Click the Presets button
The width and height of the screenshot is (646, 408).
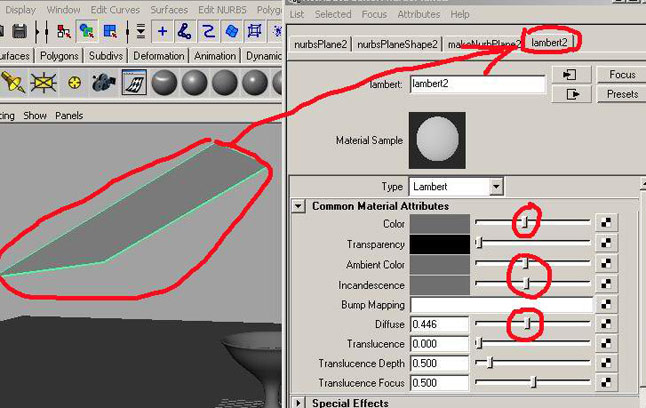tap(622, 94)
